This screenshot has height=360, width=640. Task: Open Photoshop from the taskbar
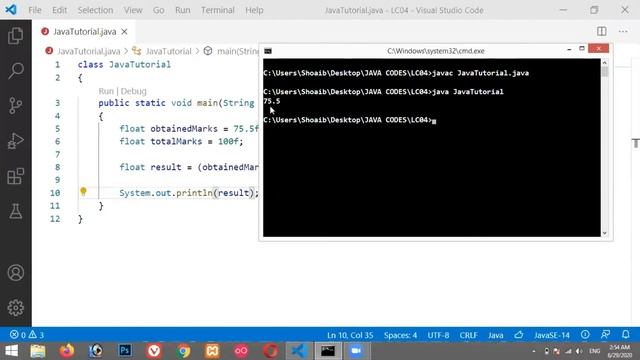click(125, 351)
